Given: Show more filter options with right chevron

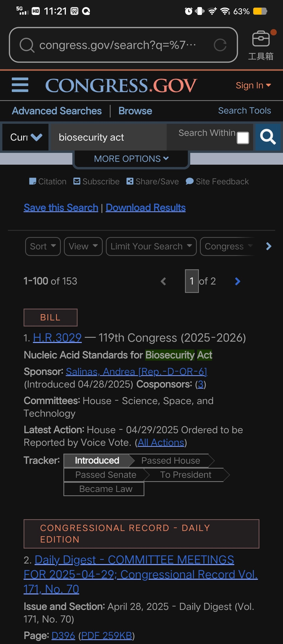Looking at the screenshot, I should 269,246.
